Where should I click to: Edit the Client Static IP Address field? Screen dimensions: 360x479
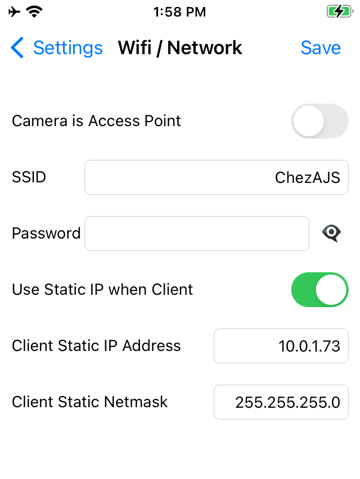point(281,346)
